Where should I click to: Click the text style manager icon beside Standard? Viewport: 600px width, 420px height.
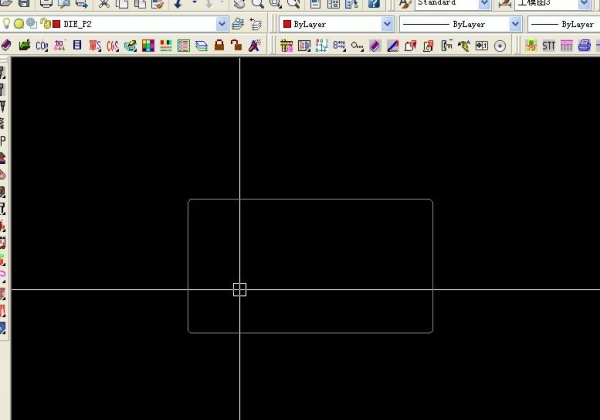[x=405, y=3]
